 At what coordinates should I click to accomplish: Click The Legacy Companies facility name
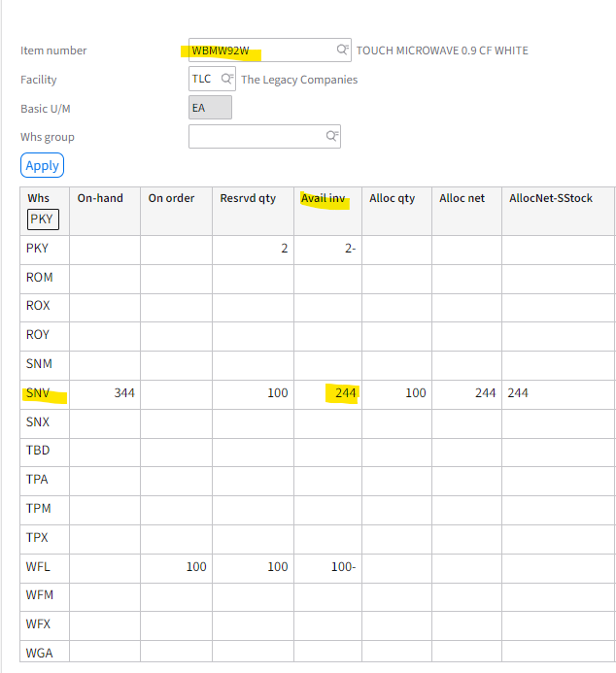click(299, 80)
